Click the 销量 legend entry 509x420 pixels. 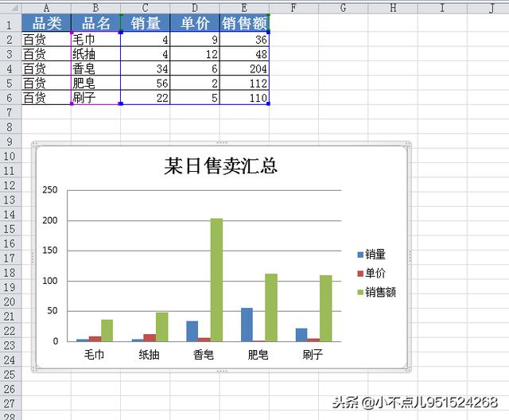(371, 254)
